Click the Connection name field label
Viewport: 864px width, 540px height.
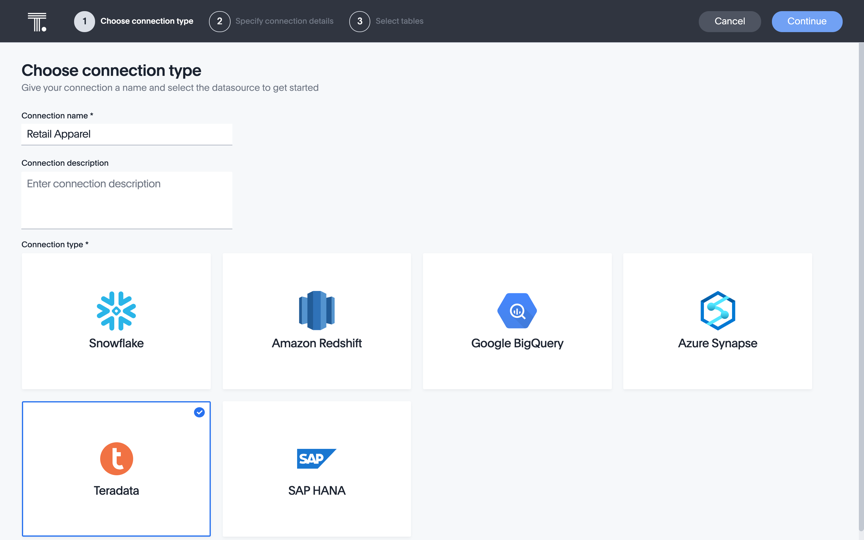(x=57, y=116)
